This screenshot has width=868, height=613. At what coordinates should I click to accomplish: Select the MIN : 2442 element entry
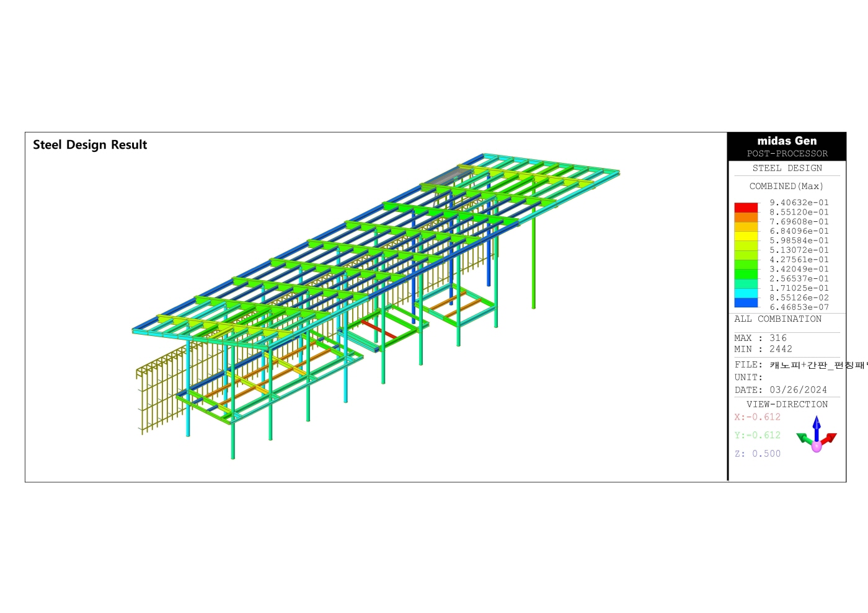pyautogui.click(x=763, y=349)
